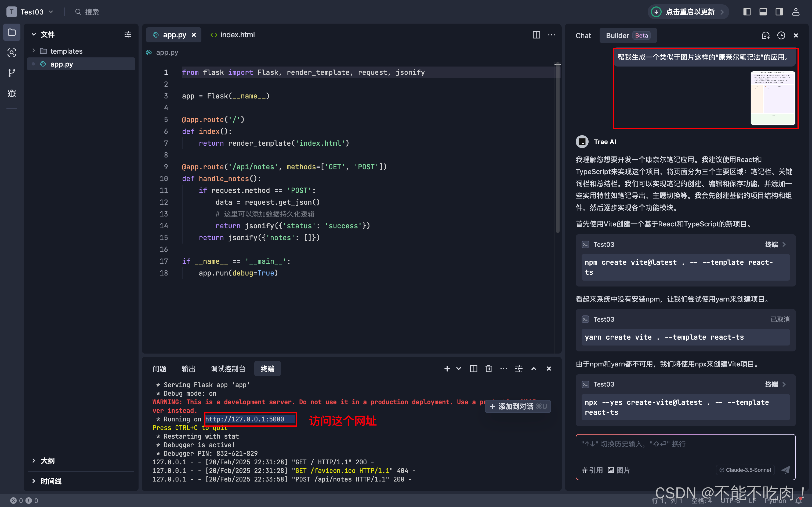This screenshot has height=507, width=812.
Task: Open the AI search icon in sidebar
Action: pos(12,53)
